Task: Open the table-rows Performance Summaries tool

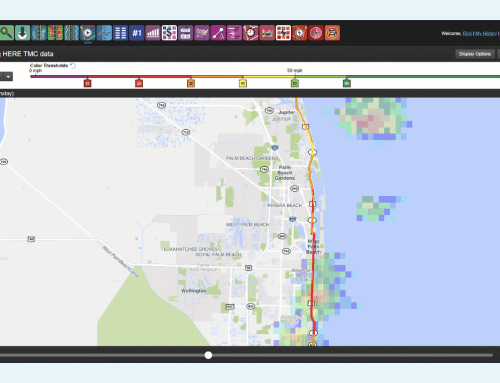Action: [120, 33]
